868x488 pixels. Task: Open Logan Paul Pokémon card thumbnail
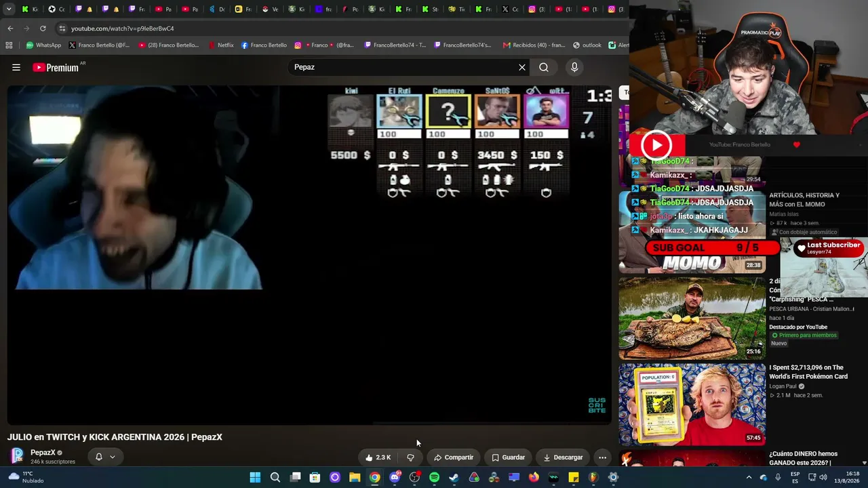[x=692, y=405]
